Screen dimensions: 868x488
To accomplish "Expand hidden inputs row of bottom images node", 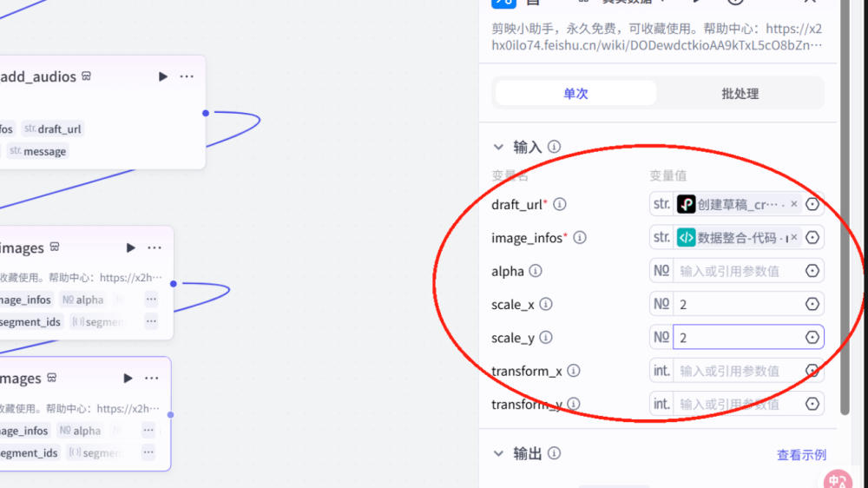I will coord(148,431).
